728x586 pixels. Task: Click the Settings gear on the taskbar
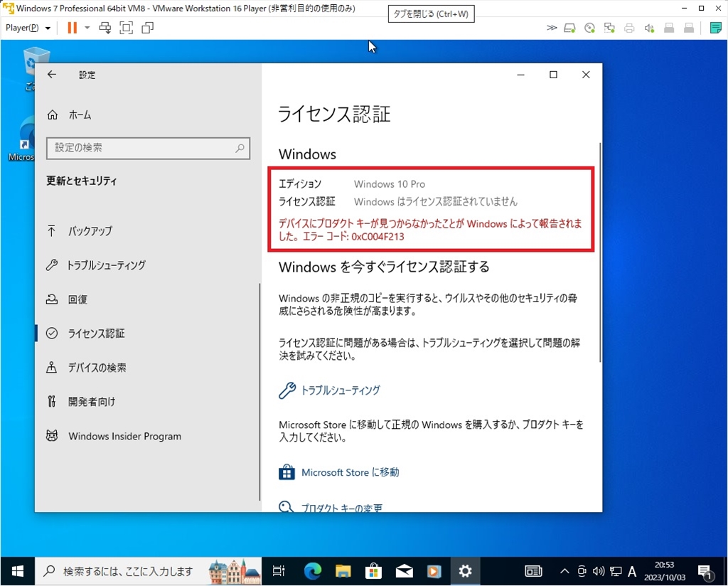click(x=465, y=571)
